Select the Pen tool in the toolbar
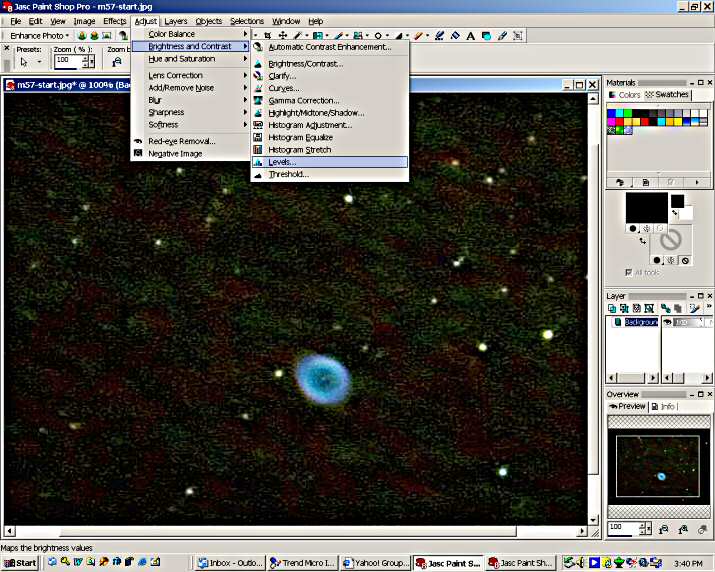Viewport: 715px width, 572px height. point(502,35)
